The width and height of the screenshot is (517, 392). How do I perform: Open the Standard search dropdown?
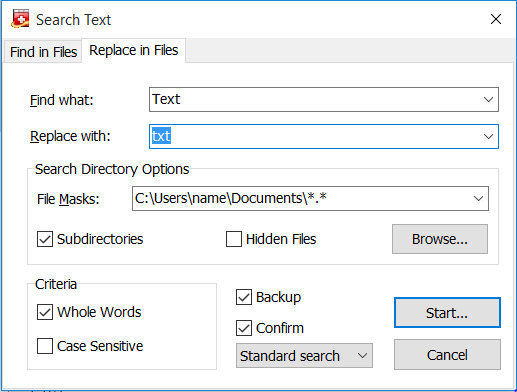pyautogui.click(x=304, y=356)
